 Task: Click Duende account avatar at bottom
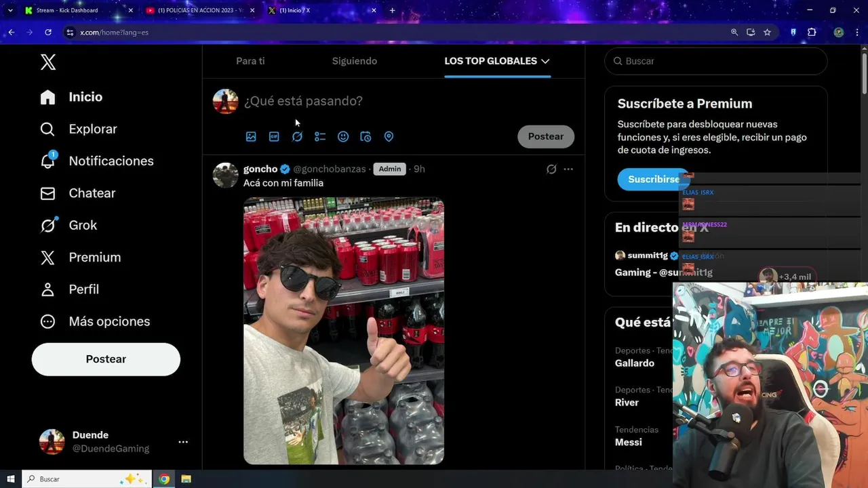[52, 442]
